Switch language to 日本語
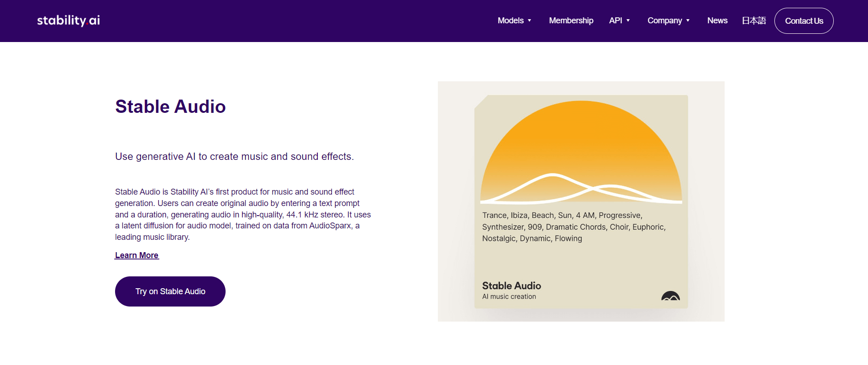 [x=753, y=21]
